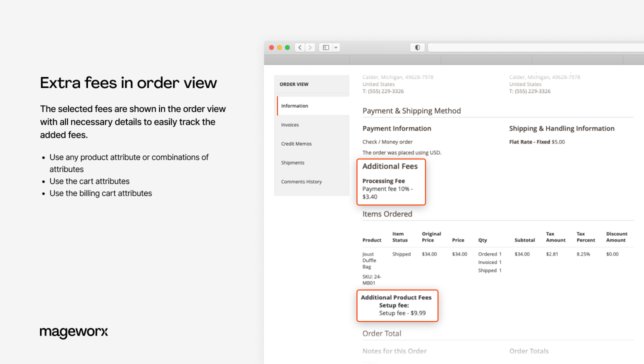Click the Back navigation arrow in Safari
The width and height of the screenshot is (644, 364).
pos(299,47)
